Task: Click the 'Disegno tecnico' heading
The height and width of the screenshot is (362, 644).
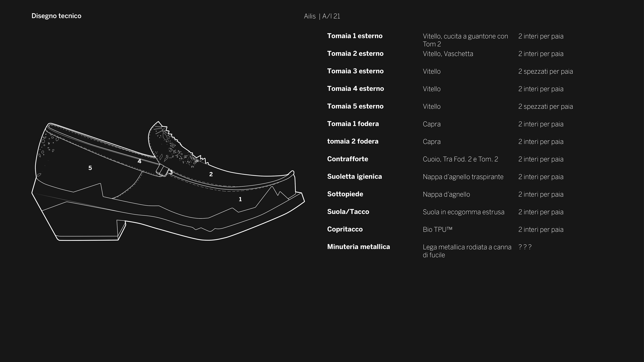Action: pos(56,16)
